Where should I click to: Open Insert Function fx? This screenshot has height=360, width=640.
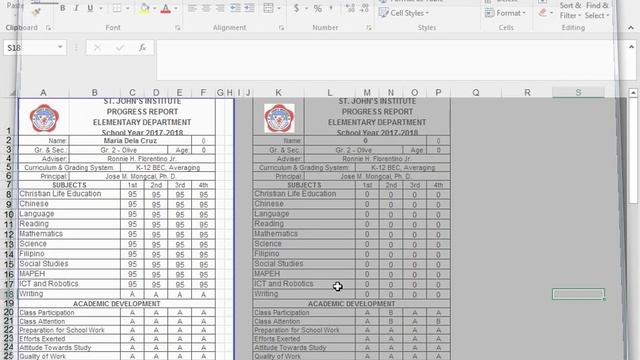click(x=142, y=48)
